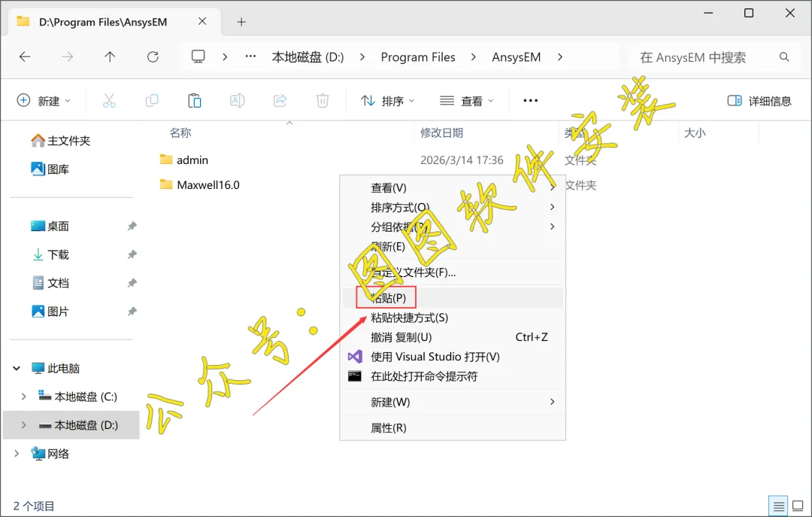This screenshot has width=812, height=517.
Task: Expand chevron after AnsysEM breadcrumb
Action: 560,57
